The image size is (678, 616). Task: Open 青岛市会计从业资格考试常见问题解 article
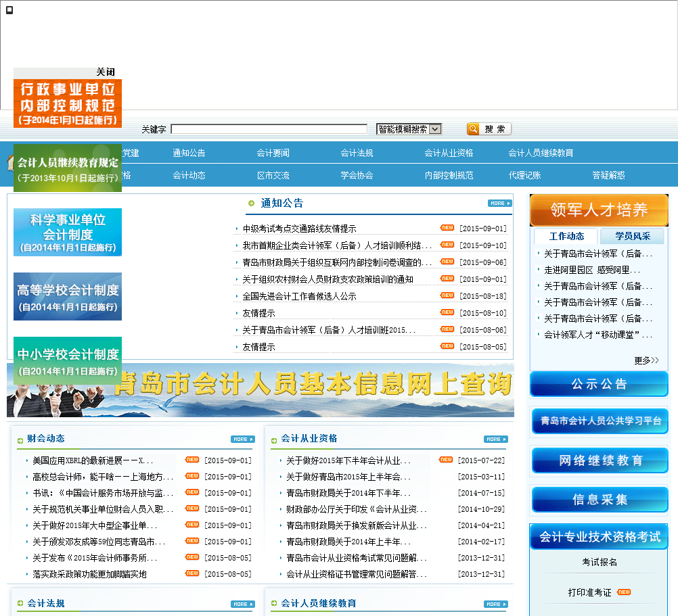(357, 558)
